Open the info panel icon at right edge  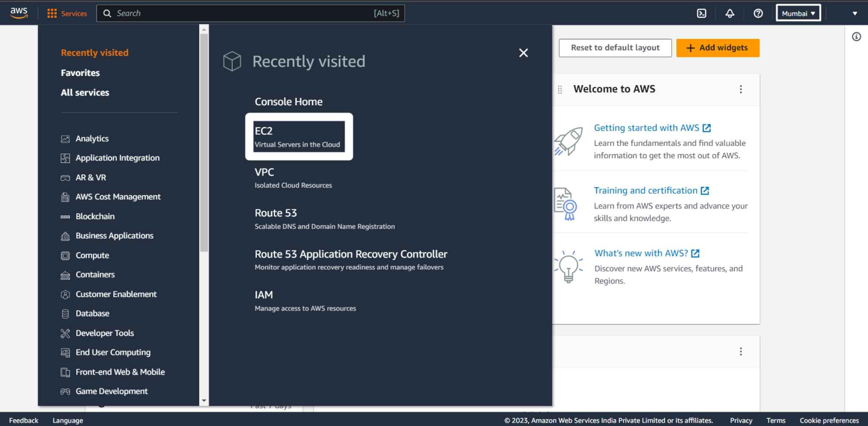point(856,37)
